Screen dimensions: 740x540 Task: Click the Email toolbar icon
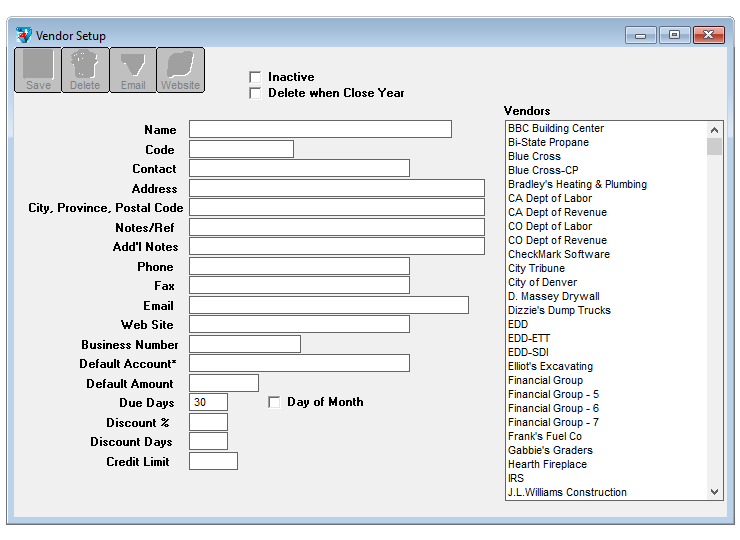pyautogui.click(x=133, y=70)
